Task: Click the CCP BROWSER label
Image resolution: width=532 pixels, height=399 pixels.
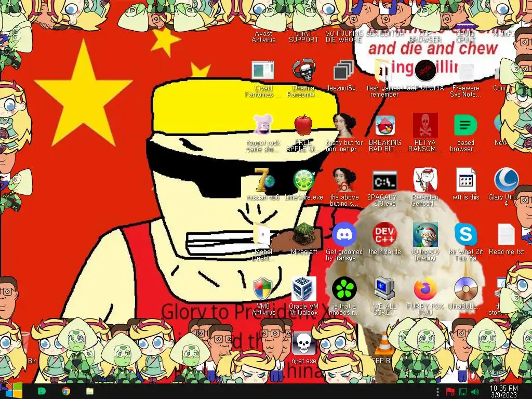Action: point(425,37)
